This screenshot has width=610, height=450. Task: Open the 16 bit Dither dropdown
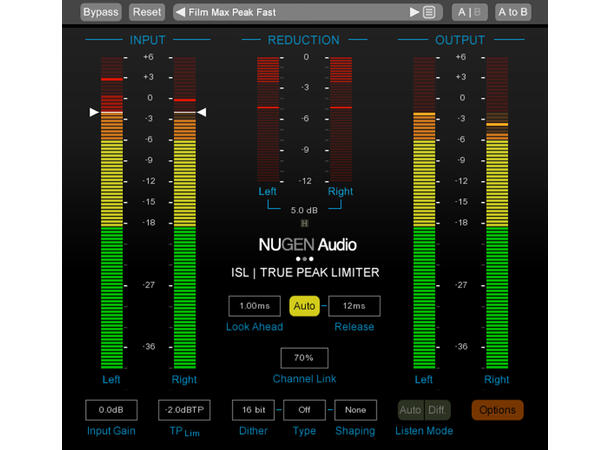tap(253, 410)
